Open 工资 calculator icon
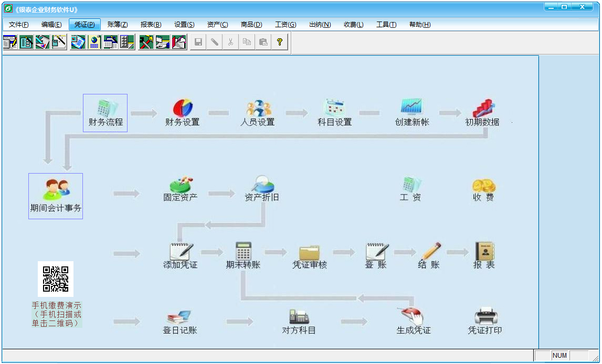The image size is (602, 364). coord(411,189)
